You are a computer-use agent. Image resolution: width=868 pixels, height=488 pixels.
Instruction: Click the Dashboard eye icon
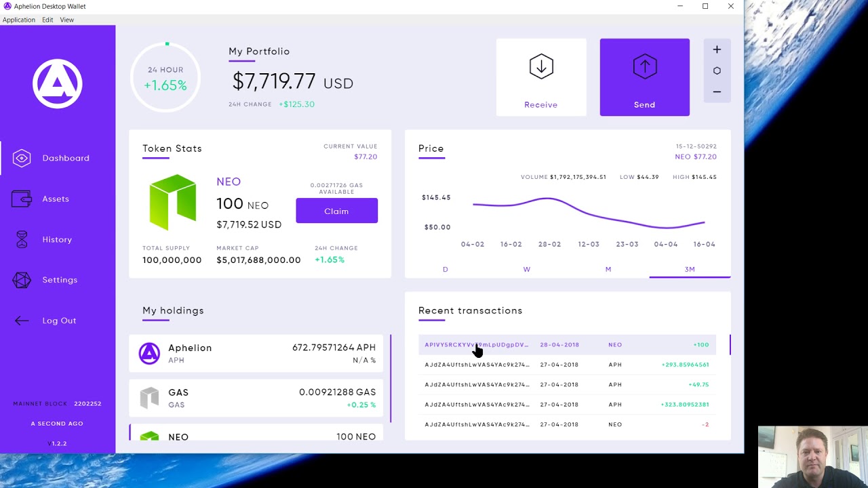(x=22, y=158)
